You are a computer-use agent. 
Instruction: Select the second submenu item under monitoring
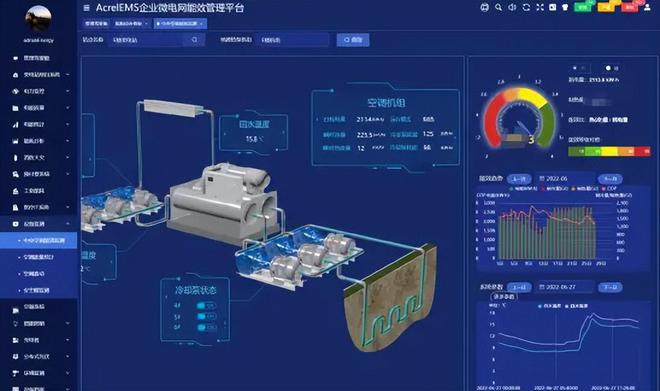point(39,257)
